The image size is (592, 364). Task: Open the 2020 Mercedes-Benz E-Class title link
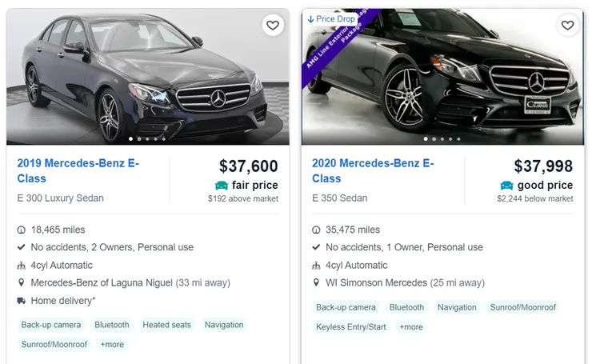pyautogui.click(x=373, y=170)
